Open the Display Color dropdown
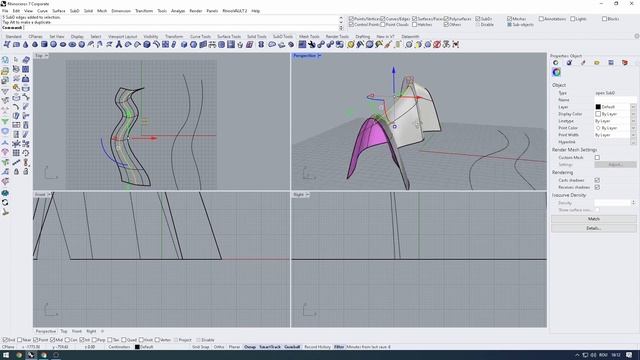640x360 pixels. pyautogui.click(x=633, y=114)
